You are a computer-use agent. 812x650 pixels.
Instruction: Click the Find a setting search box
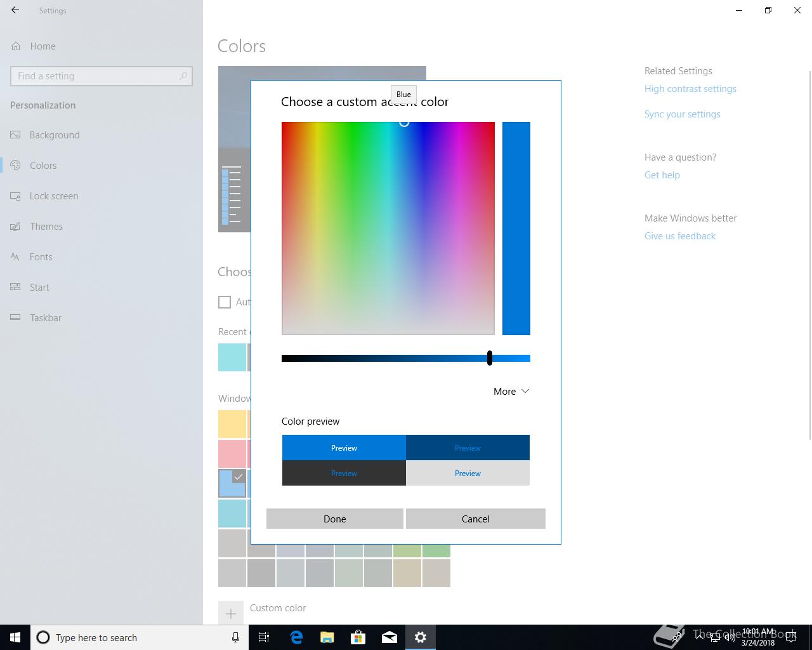101,76
